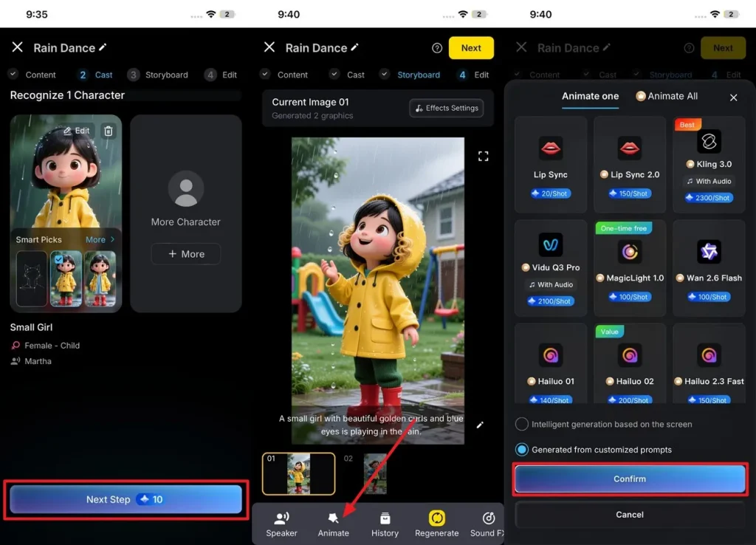The image size is (756, 545).
Task: Select the Generated from customized prompts option
Action: [x=522, y=450]
